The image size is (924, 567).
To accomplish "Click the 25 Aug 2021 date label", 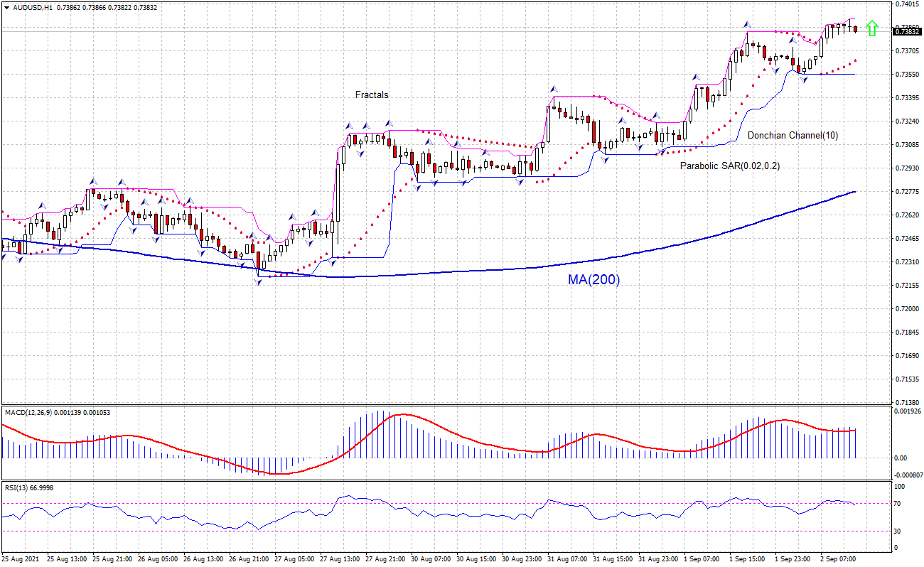I will point(20,559).
